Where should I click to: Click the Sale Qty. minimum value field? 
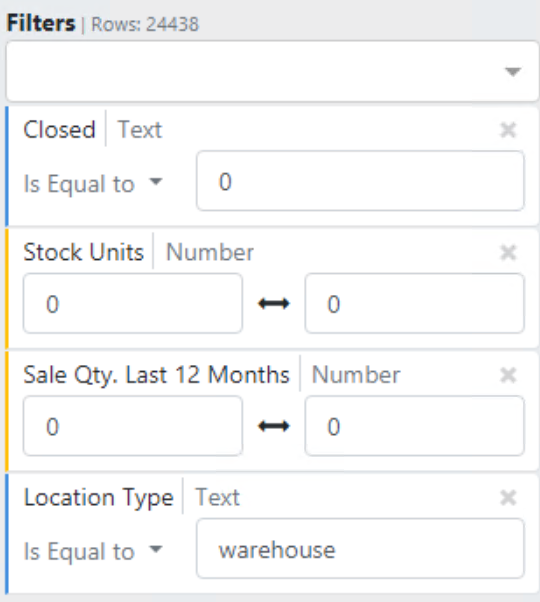coord(133,426)
